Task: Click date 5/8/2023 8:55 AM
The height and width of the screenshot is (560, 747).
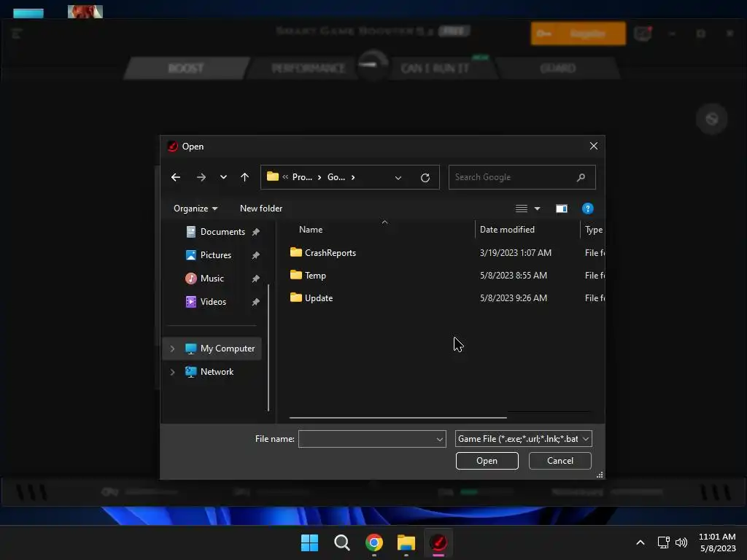Action: click(513, 276)
